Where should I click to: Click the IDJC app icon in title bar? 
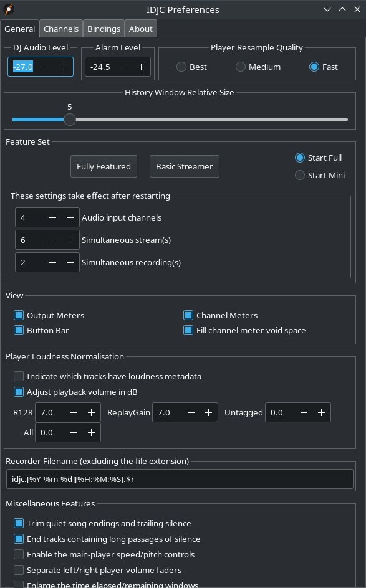pyautogui.click(x=9, y=9)
